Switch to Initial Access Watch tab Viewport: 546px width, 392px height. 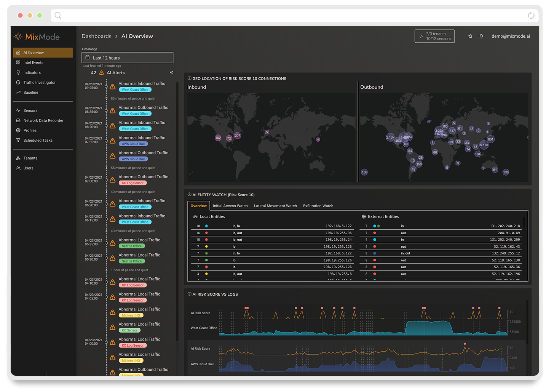(230, 206)
